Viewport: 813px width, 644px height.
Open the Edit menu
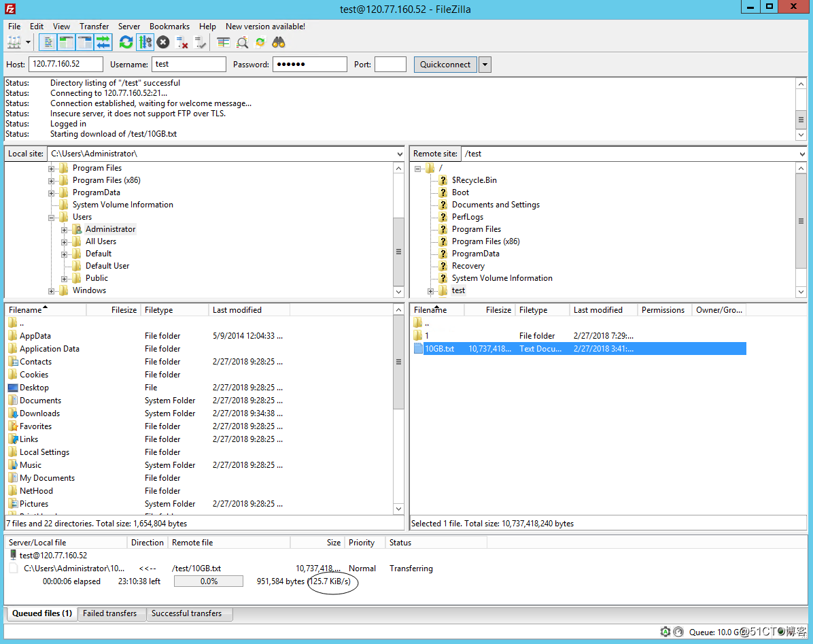coord(37,27)
